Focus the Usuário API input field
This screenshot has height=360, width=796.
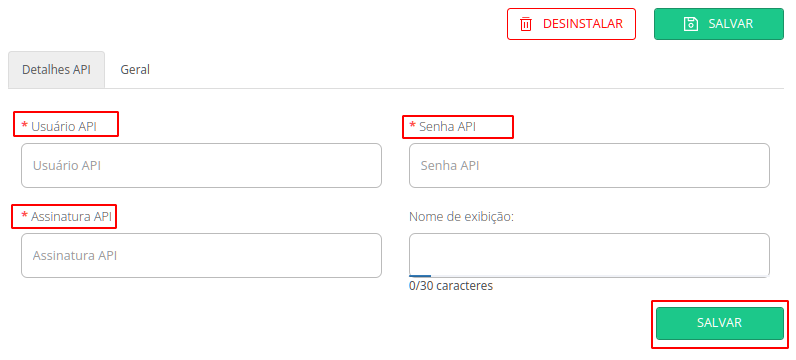click(201, 166)
